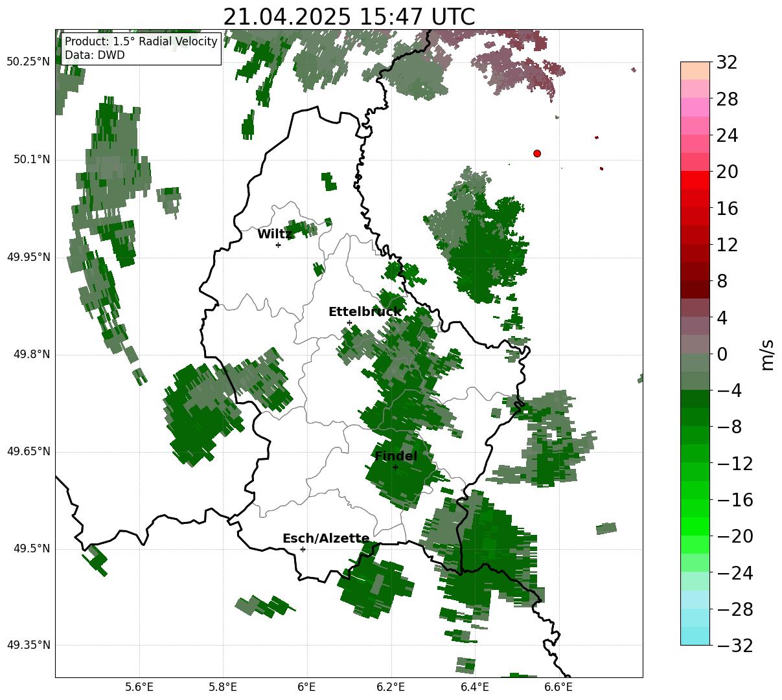Click the colorbar value 0
The width and height of the screenshot is (782, 700).
(x=722, y=354)
